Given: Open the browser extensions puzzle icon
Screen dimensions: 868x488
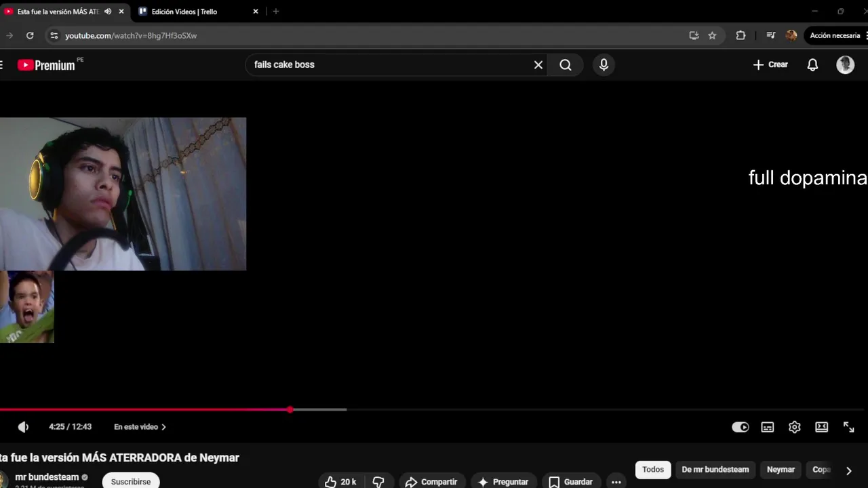Looking at the screenshot, I should point(741,35).
